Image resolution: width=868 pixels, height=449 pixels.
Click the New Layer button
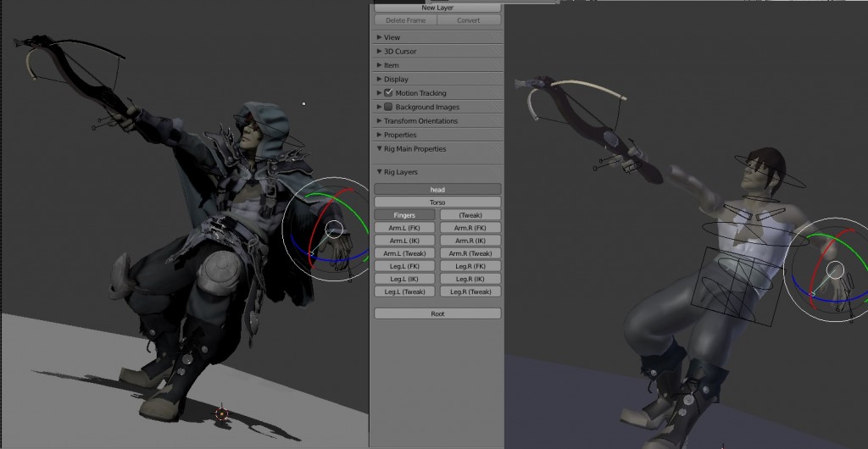pos(437,8)
